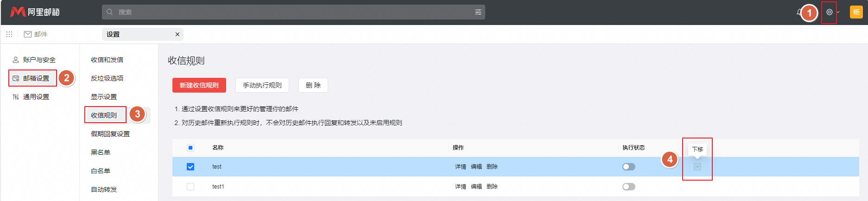Viewport: 868px width, 201px height.
Task: Move the test rule down
Action: pyautogui.click(x=697, y=167)
